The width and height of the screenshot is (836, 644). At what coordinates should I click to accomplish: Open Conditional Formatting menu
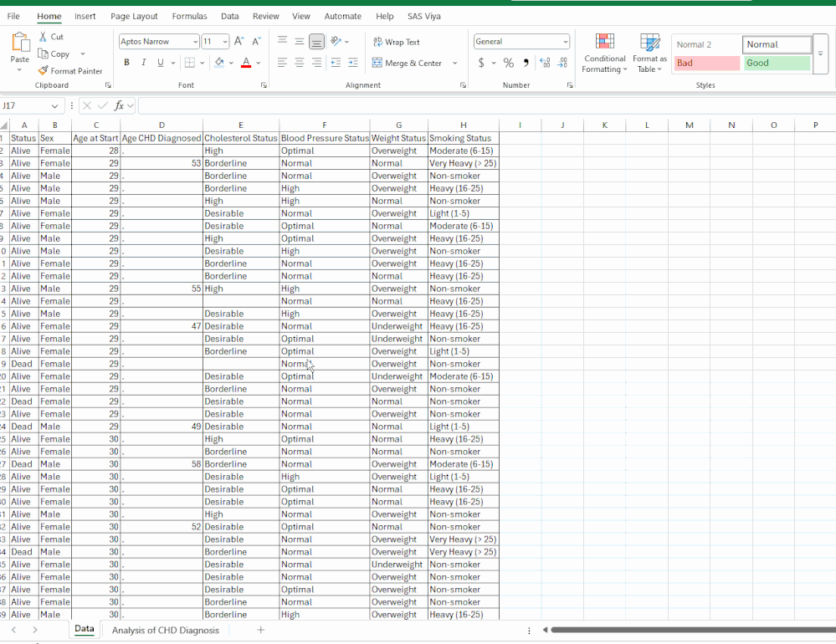click(604, 53)
